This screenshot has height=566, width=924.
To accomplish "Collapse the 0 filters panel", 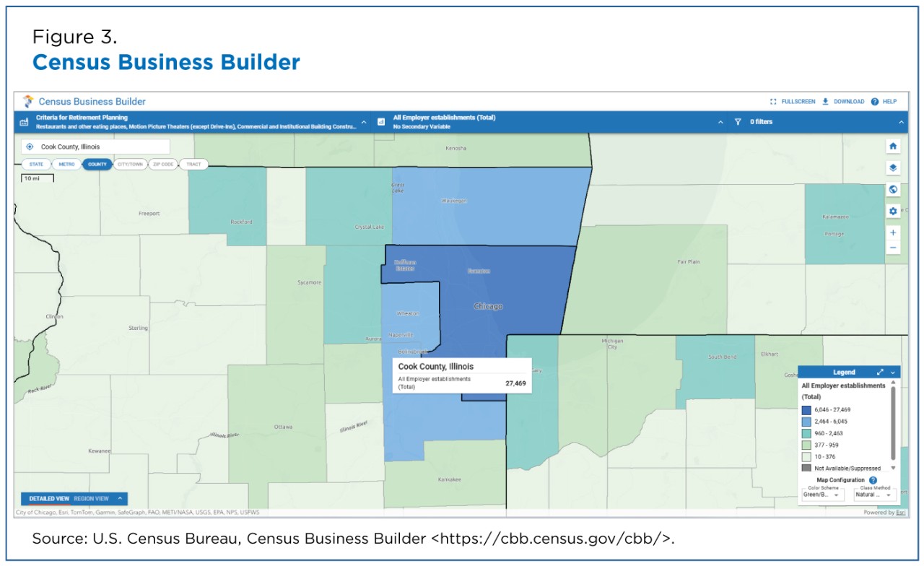I will (x=901, y=122).
